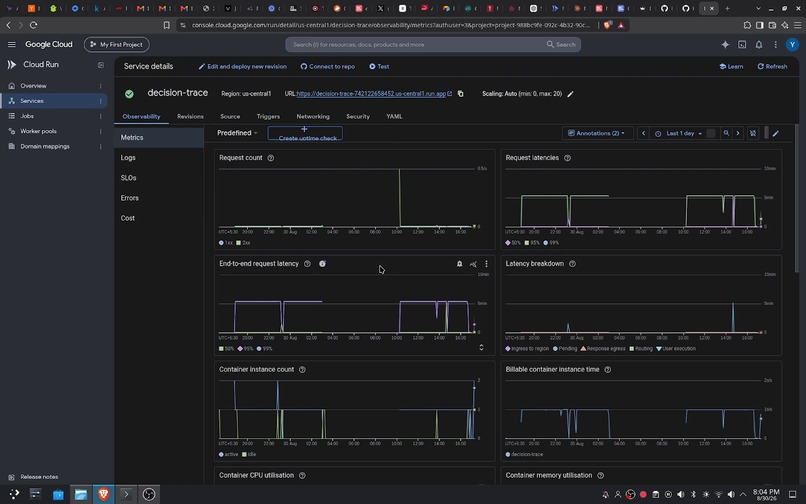Show help for Container memory utilisation
The width and height of the screenshot is (806, 504).
click(600, 476)
